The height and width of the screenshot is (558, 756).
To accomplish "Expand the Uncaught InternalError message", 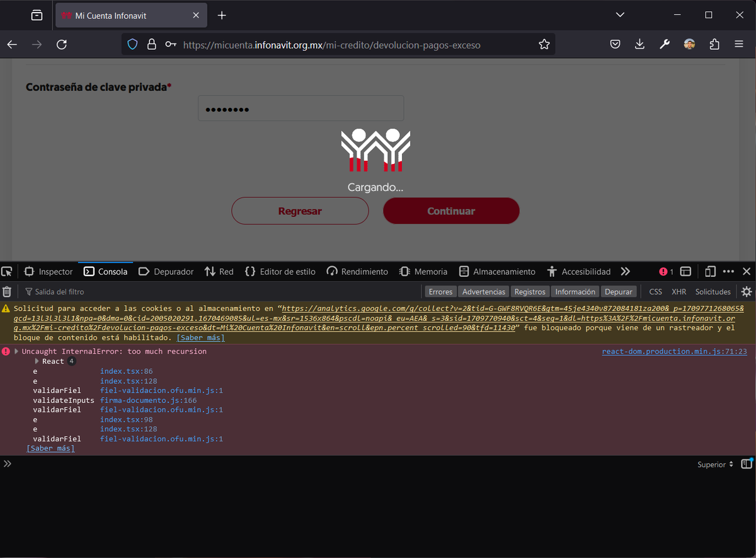I will pyautogui.click(x=17, y=351).
